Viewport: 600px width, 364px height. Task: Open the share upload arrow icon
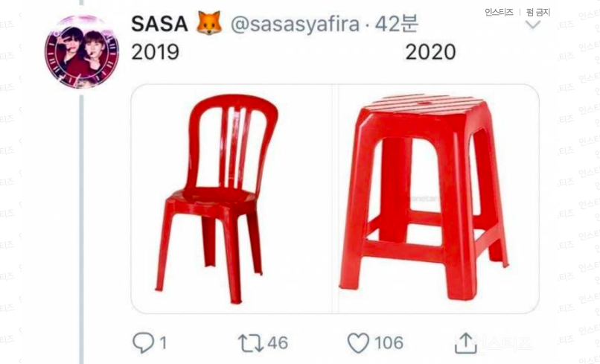point(466,343)
